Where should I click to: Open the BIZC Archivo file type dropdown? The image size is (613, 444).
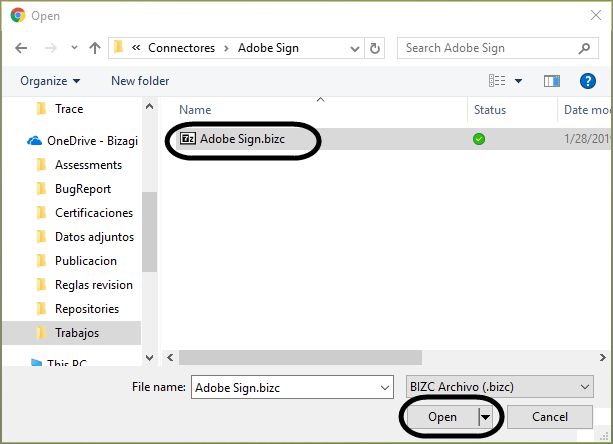coord(500,387)
